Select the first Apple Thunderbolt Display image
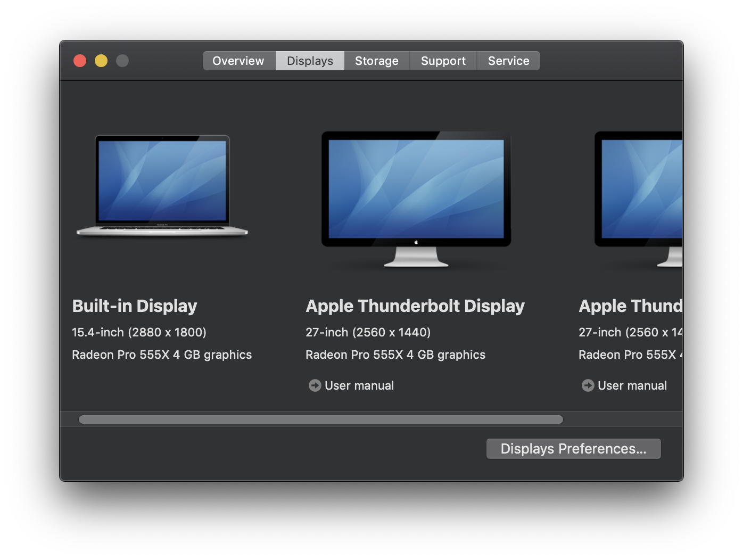Viewport: 743px width, 560px height. click(x=416, y=199)
